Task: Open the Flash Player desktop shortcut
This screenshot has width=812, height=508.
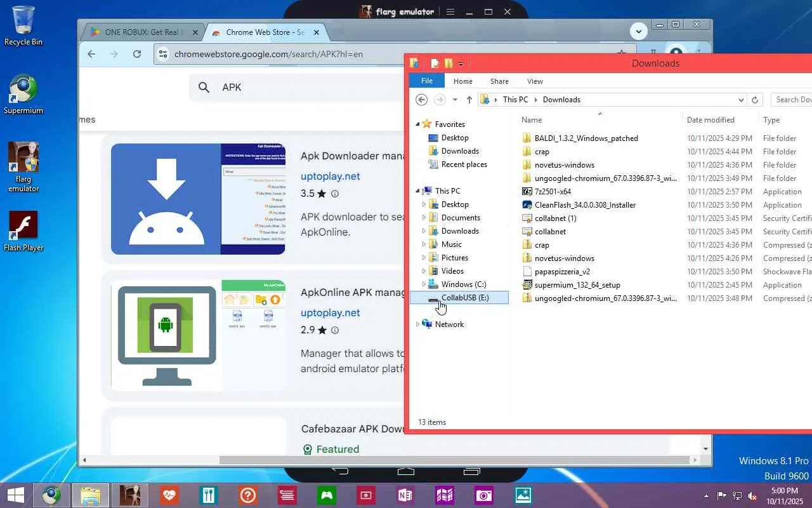Action: [x=23, y=231]
